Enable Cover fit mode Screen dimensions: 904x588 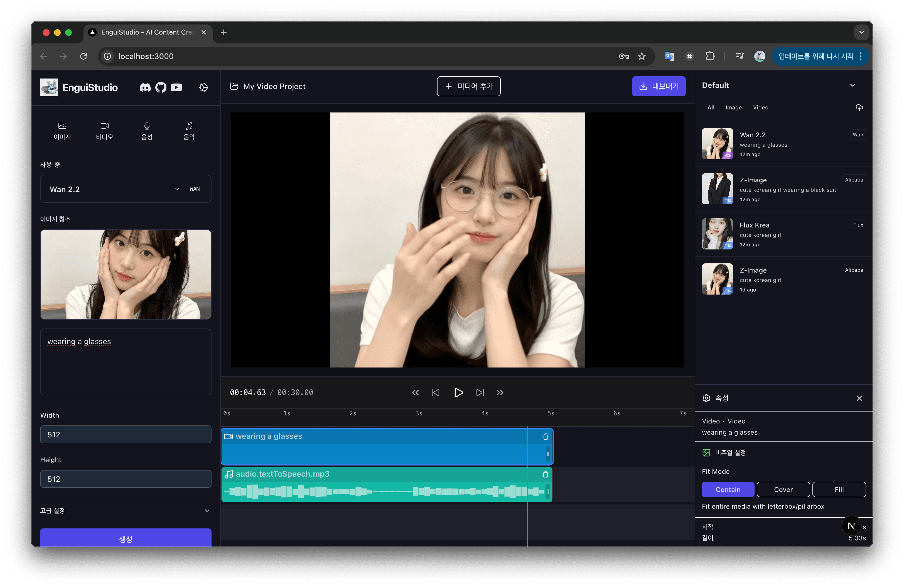tap(783, 489)
